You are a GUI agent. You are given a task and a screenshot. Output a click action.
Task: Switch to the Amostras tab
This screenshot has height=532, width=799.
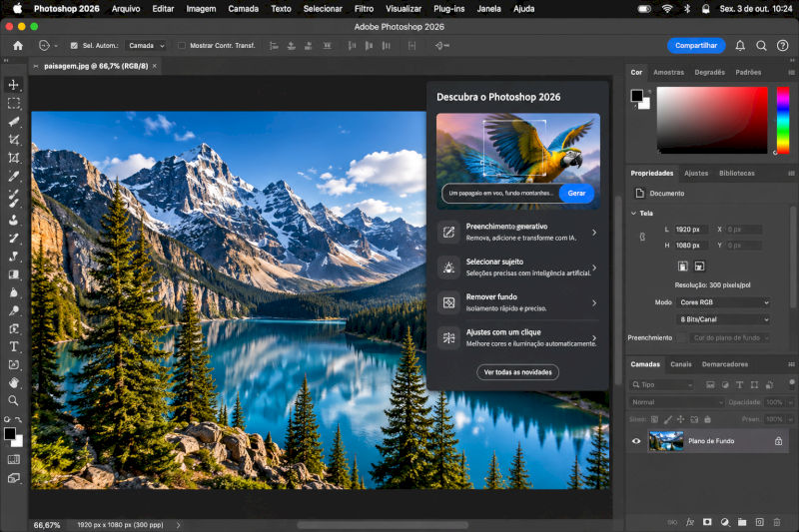[668, 72]
